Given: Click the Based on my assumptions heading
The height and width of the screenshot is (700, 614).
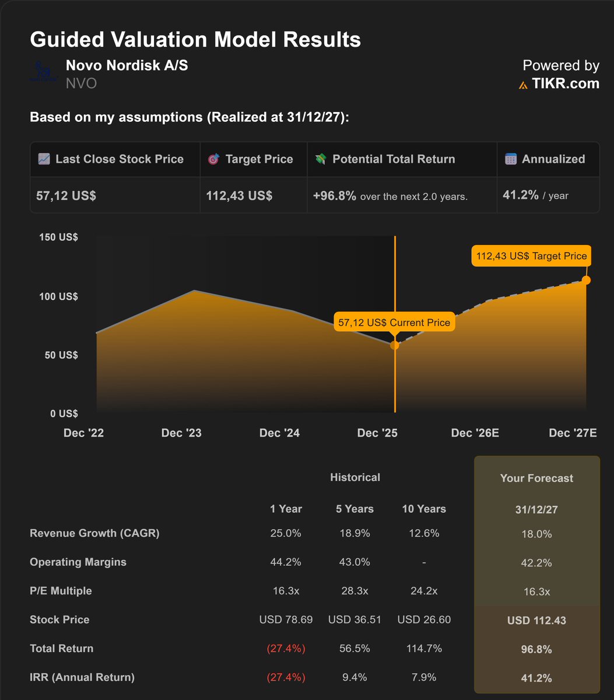Looking at the screenshot, I should pos(190,117).
